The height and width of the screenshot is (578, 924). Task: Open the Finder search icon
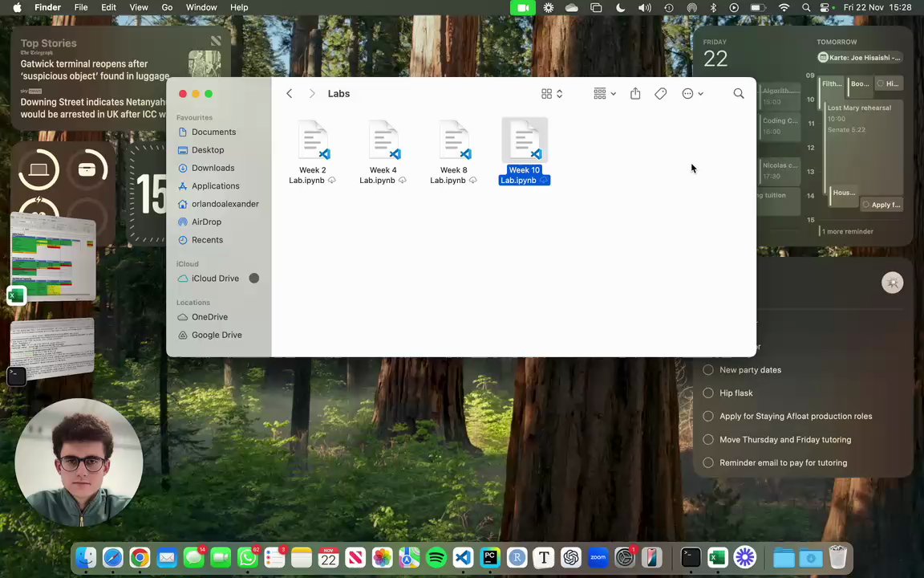click(739, 94)
